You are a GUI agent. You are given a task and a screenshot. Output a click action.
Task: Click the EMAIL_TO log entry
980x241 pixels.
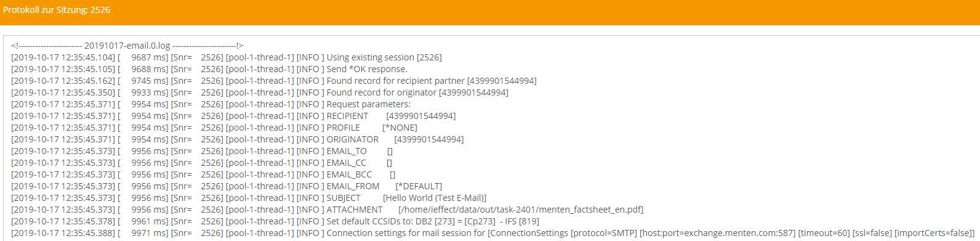(x=202, y=151)
